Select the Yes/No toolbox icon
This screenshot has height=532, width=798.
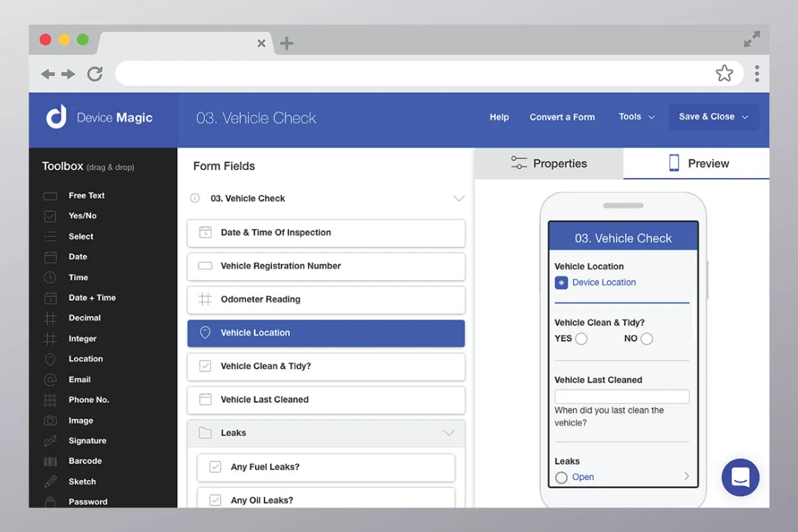point(51,216)
